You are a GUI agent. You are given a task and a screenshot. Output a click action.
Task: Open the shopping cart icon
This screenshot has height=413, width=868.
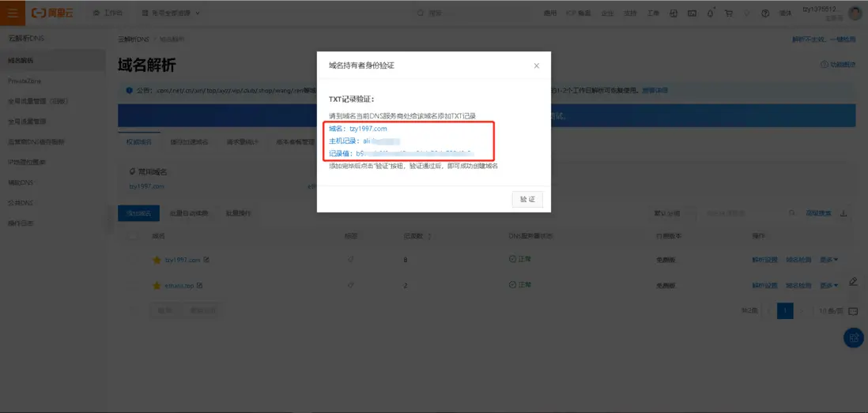(x=729, y=13)
